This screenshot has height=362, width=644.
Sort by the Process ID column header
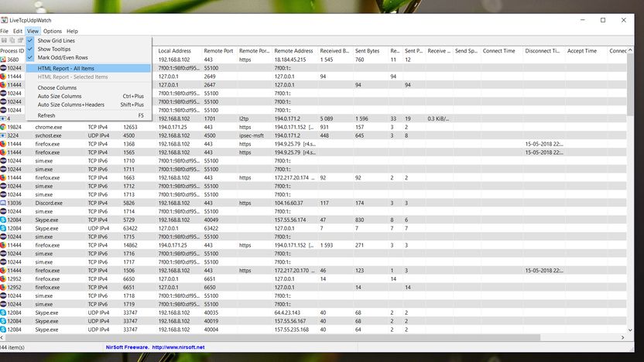coord(12,51)
